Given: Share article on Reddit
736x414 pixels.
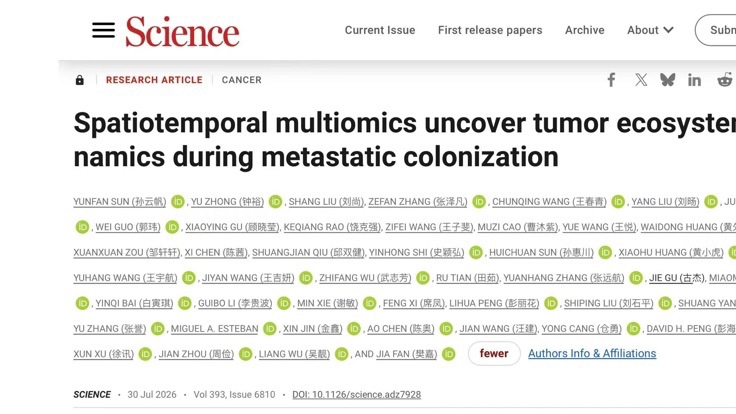Looking at the screenshot, I should point(725,80).
